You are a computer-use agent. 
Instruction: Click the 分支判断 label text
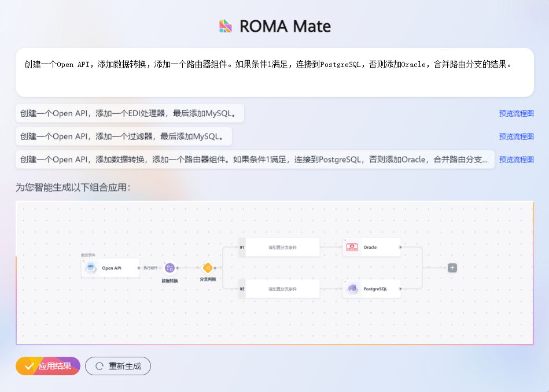[208, 279]
